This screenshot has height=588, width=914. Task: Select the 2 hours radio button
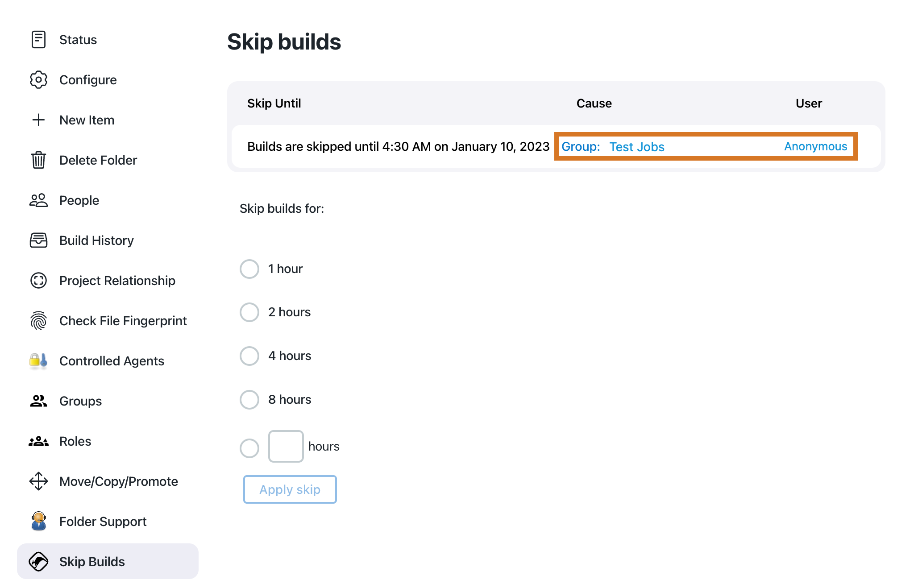250,312
